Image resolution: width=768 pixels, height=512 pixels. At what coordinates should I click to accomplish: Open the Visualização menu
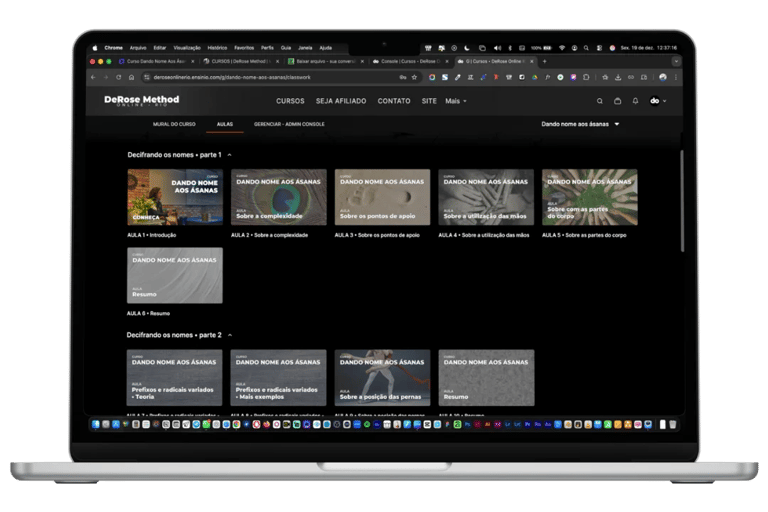click(x=187, y=48)
